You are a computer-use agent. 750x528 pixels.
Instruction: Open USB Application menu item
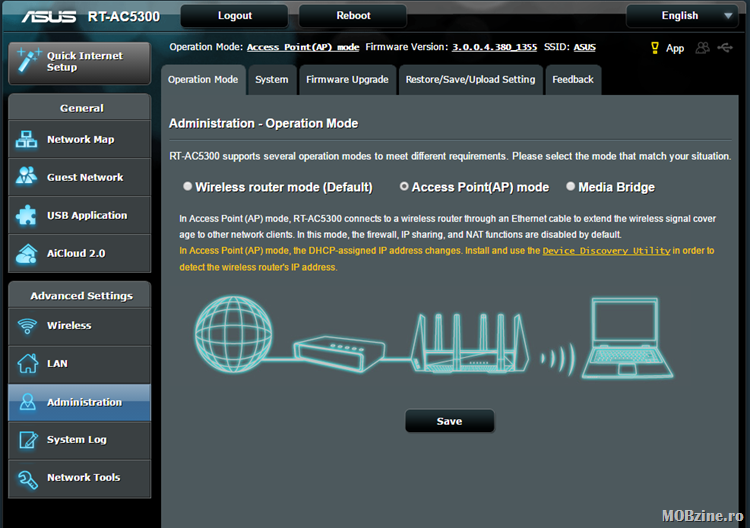click(79, 215)
